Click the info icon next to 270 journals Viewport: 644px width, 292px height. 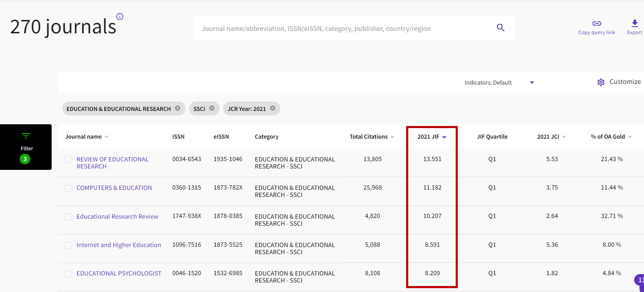[x=120, y=16]
